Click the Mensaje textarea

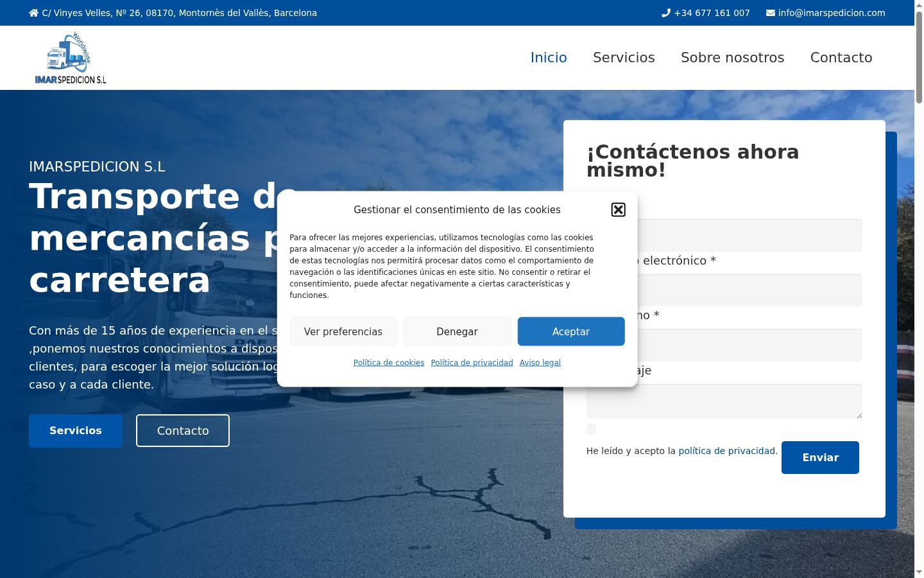pyautogui.click(x=724, y=401)
